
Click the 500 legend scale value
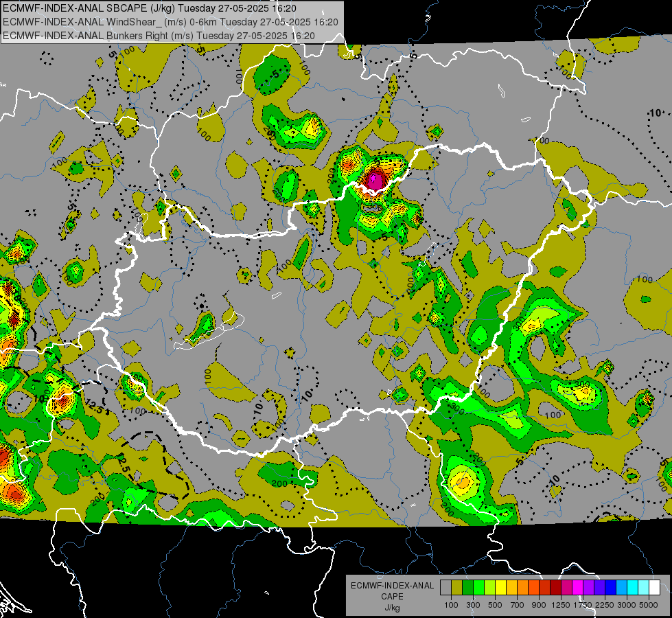(x=495, y=605)
